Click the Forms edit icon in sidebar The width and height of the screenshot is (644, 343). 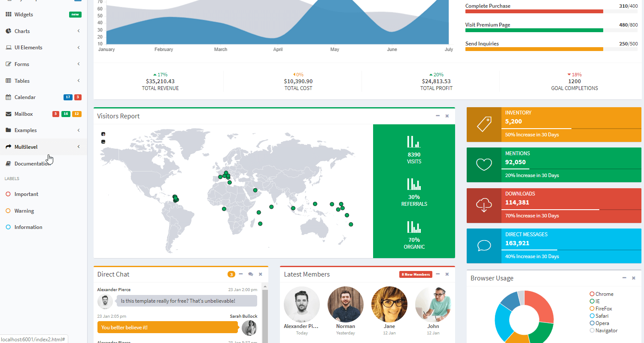point(9,64)
